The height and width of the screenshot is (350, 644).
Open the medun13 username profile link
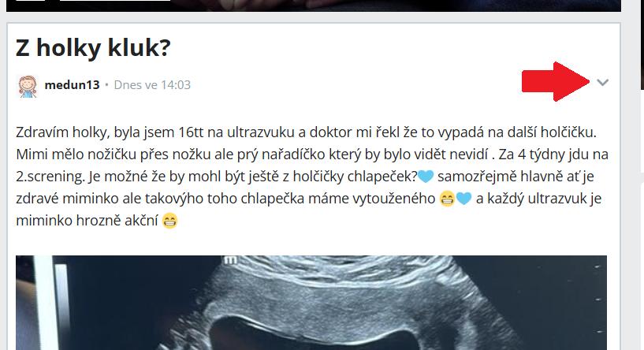pyautogui.click(x=72, y=85)
